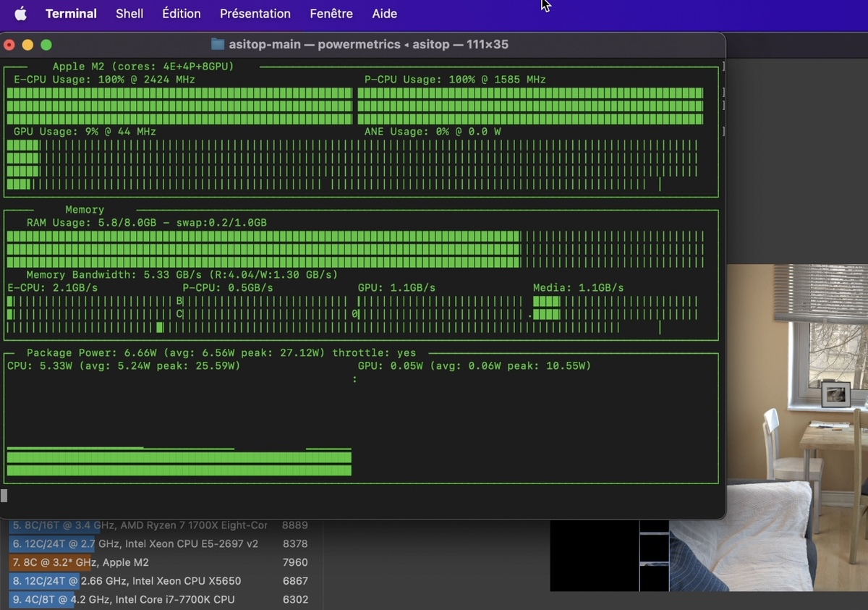Click 'ANE Usage: 0% @ 0.0 W'
This screenshot has height=610, width=868.
tap(433, 132)
